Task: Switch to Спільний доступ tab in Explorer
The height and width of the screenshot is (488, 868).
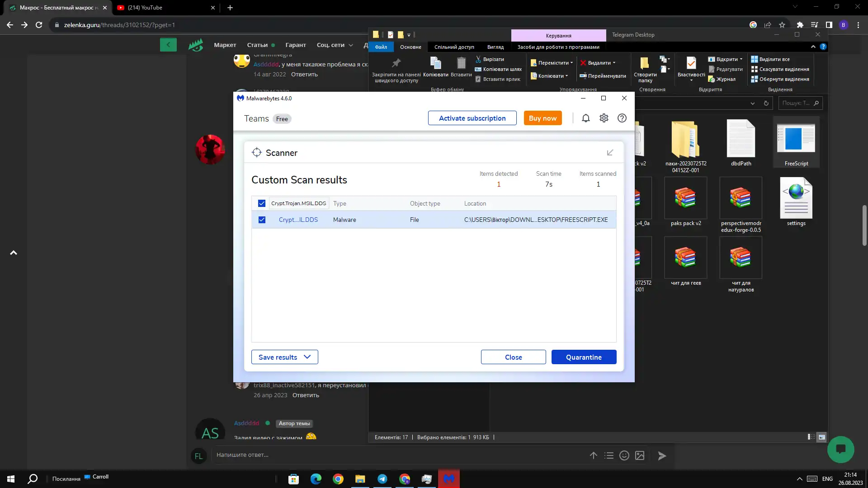Action: 454,47
